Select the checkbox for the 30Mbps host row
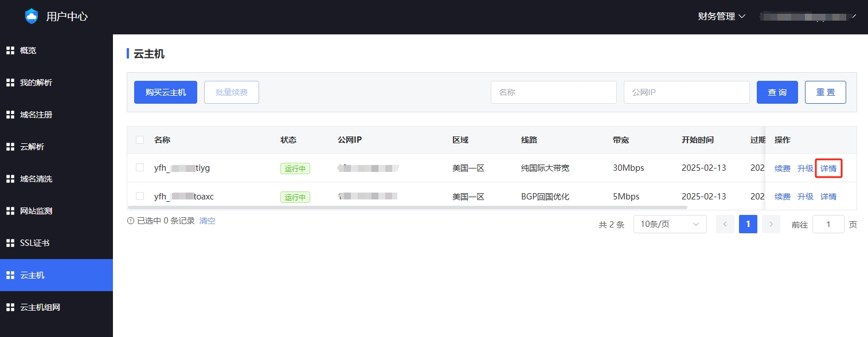 click(140, 168)
